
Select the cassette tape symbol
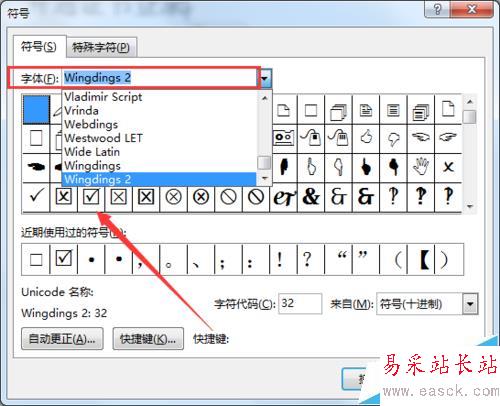point(283,138)
